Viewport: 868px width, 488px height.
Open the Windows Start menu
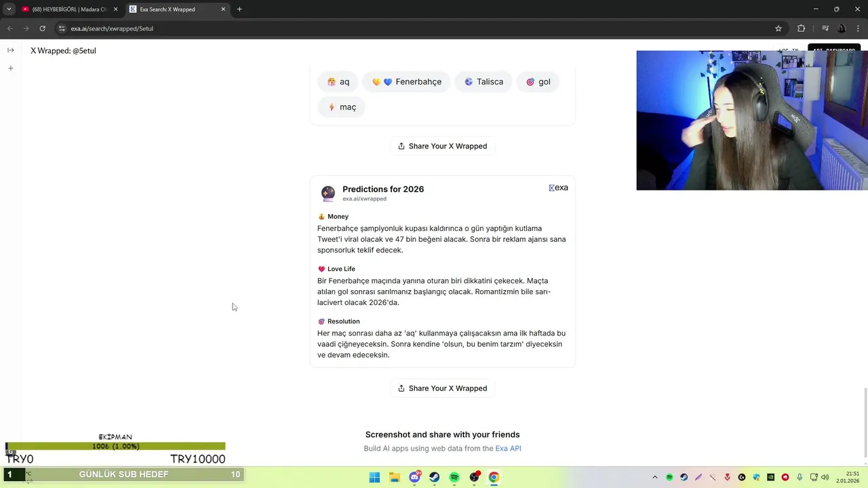[x=374, y=477]
